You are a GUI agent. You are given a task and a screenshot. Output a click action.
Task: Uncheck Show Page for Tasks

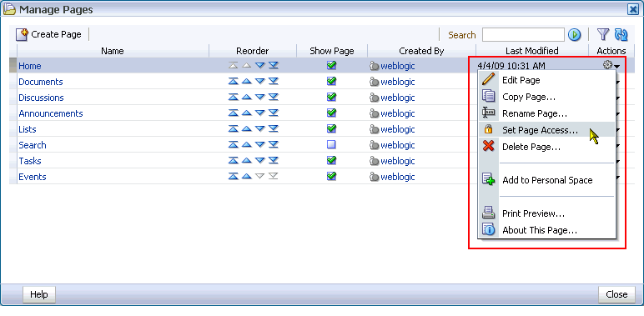click(331, 160)
